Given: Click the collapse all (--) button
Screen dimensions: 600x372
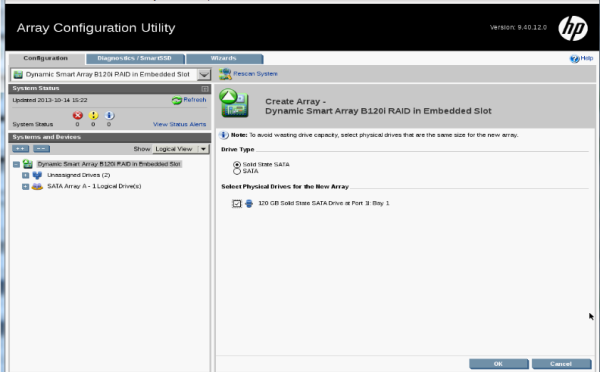Looking at the screenshot, I should coord(41,148).
